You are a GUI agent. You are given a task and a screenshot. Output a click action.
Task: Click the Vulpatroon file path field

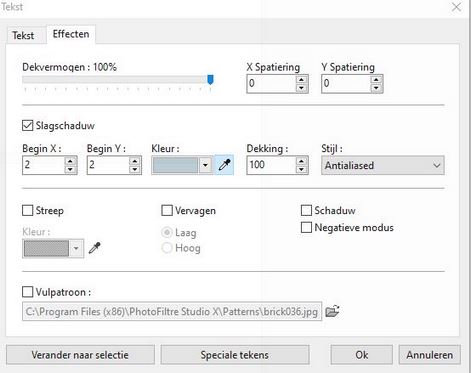pyautogui.click(x=172, y=312)
